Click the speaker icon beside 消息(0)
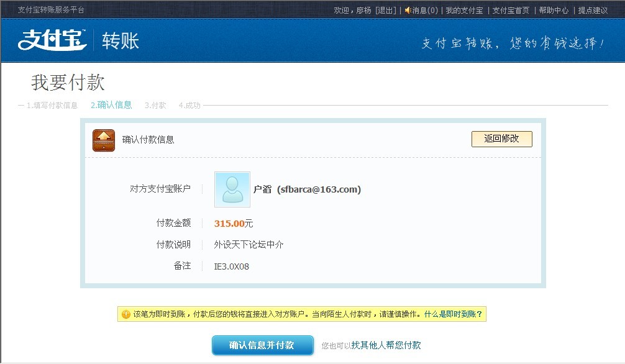Viewport: 625px width, 364px height. [408, 11]
